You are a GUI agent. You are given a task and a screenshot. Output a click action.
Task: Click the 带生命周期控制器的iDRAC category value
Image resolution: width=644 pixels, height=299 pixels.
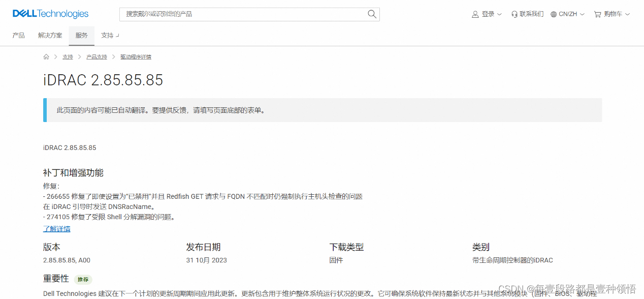click(512, 260)
